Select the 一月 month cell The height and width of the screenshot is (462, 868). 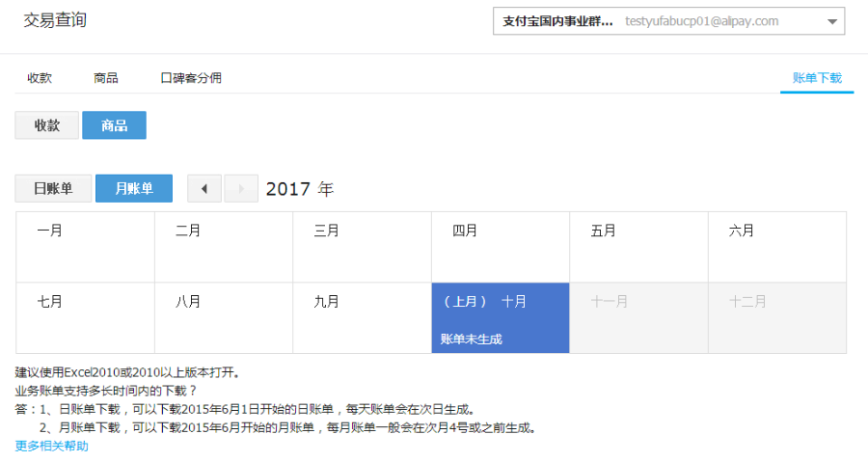[x=85, y=247]
